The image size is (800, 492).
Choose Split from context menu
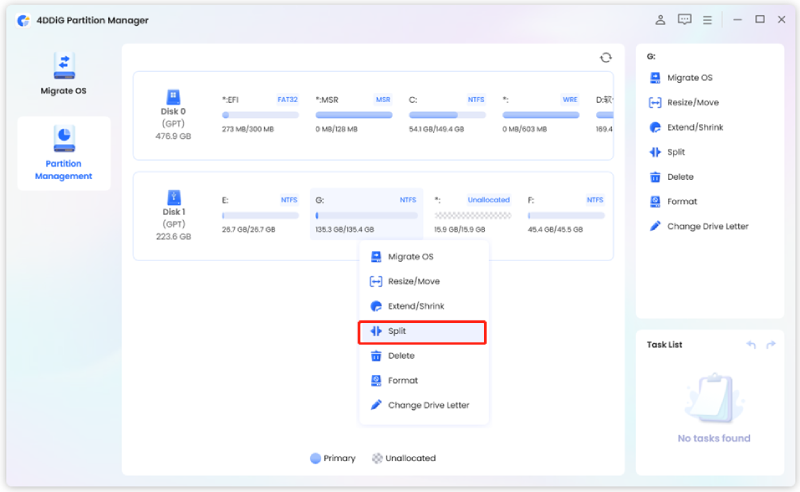tap(422, 332)
